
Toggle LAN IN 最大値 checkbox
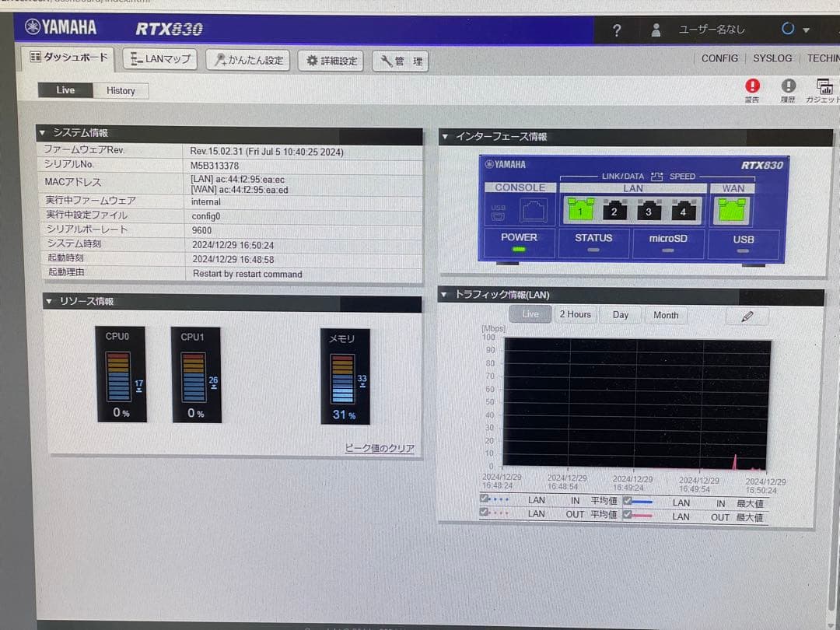click(x=628, y=501)
